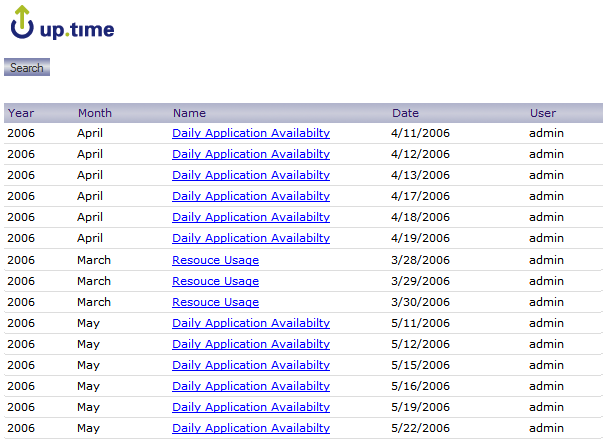Open the Resouce Usage report for 3/28/2006
This screenshot has height=448, width=609.
216,260
